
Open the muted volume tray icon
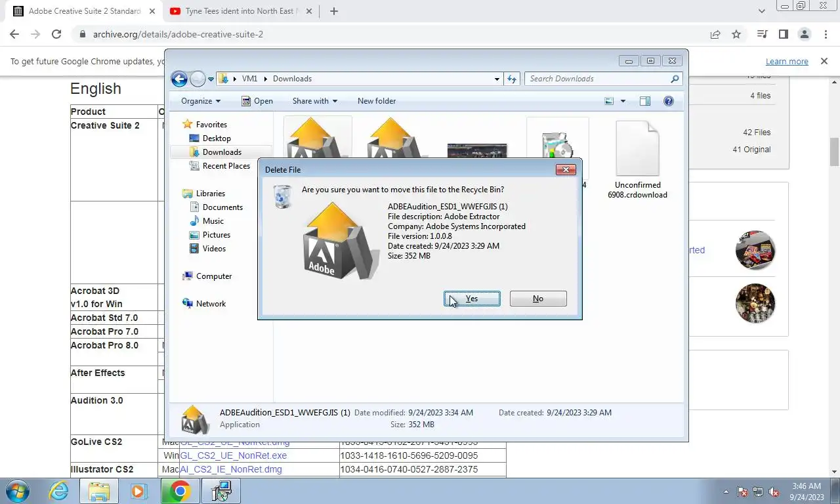(774, 492)
